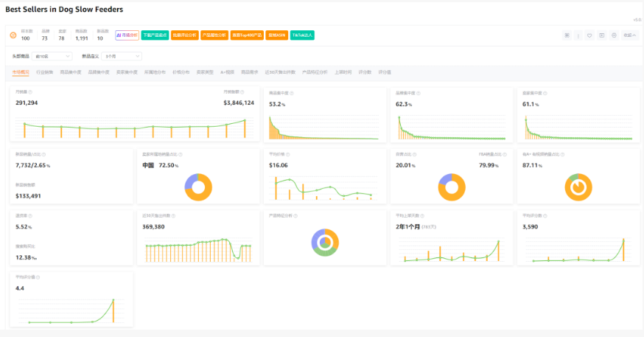Screen dimensions: 644x337
Task: Click the 12.38‰ search purchase ratio value
Action: (x=26, y=257)
